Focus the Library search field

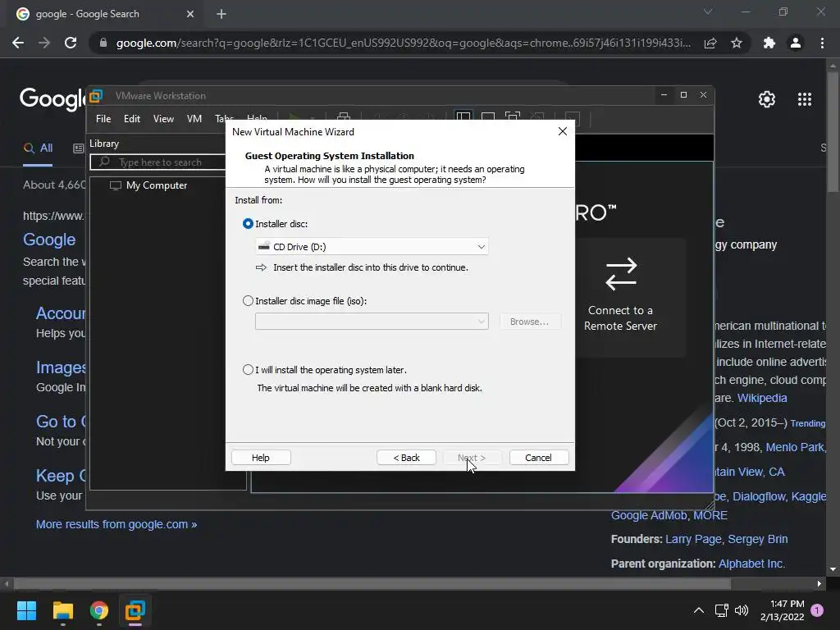[160, 162]
